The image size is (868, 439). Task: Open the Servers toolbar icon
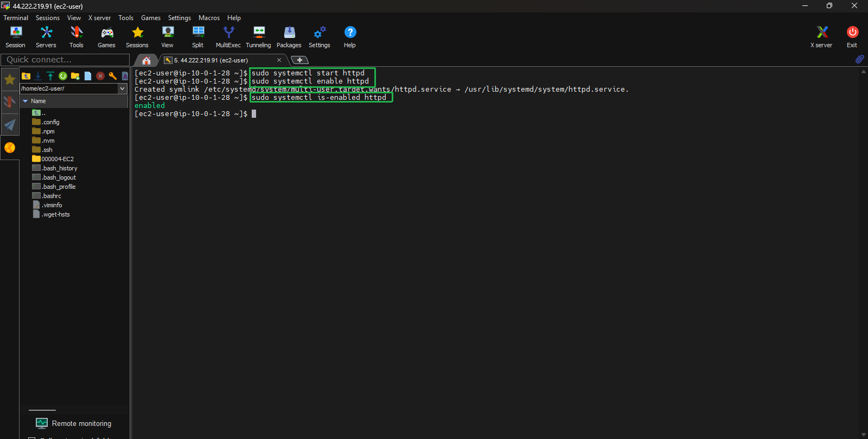pyautogui.click(x=46, y=37)
